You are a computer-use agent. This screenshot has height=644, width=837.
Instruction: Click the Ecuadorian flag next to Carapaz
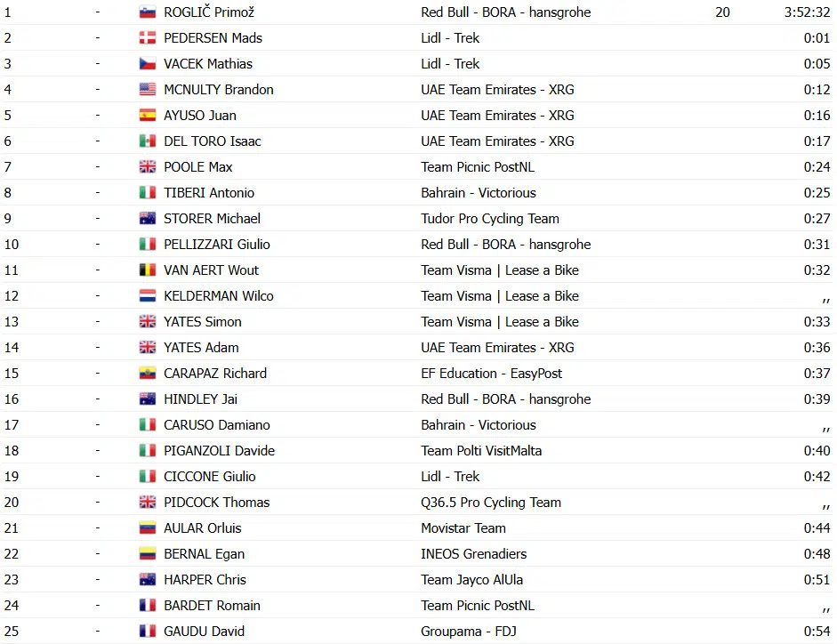(x=148, y=374)
